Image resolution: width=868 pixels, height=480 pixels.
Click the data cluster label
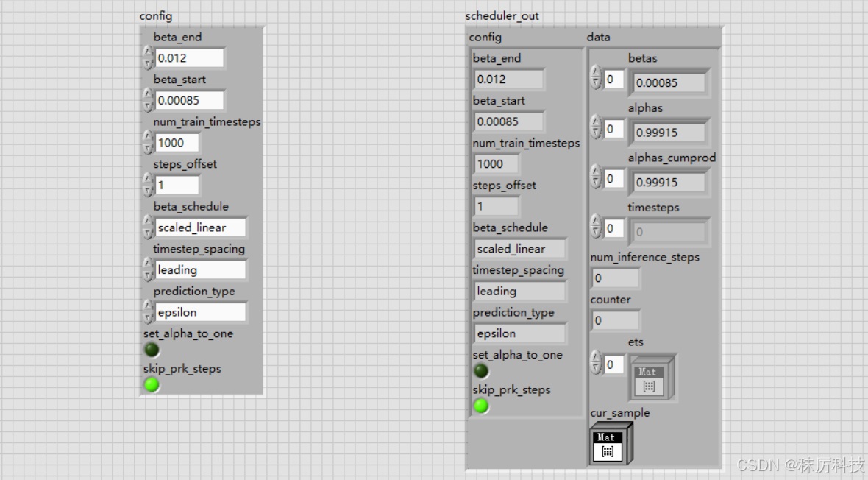pyautogui.click(x=599, y=37)
